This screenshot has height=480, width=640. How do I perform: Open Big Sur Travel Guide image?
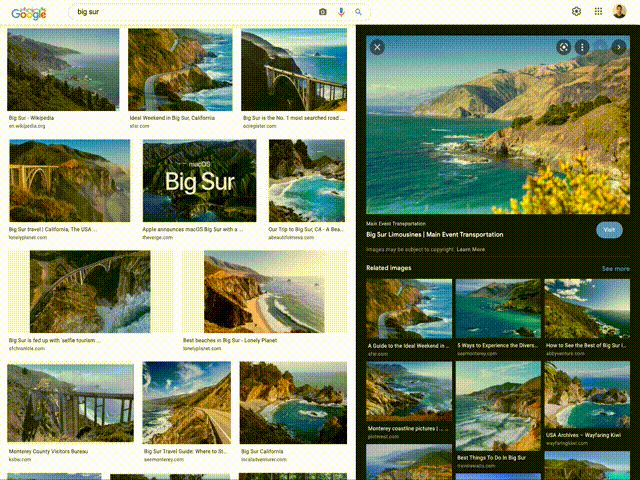click(187, 402)
